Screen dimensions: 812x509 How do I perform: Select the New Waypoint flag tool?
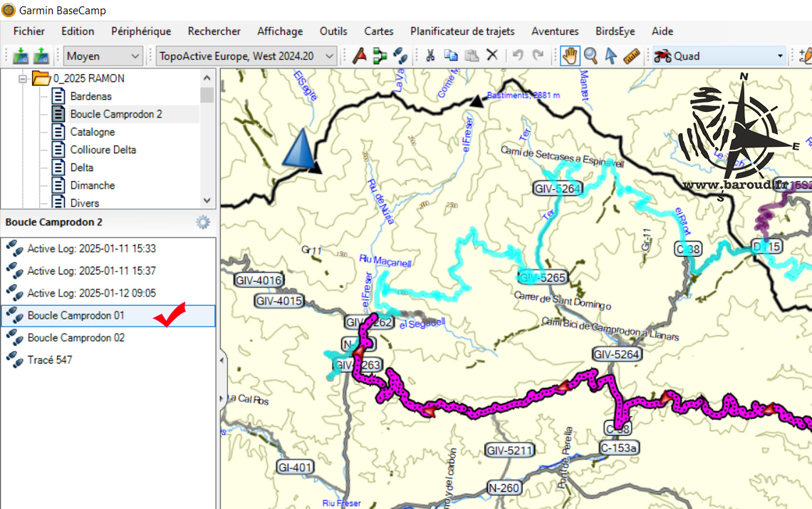tap(360, 56)
